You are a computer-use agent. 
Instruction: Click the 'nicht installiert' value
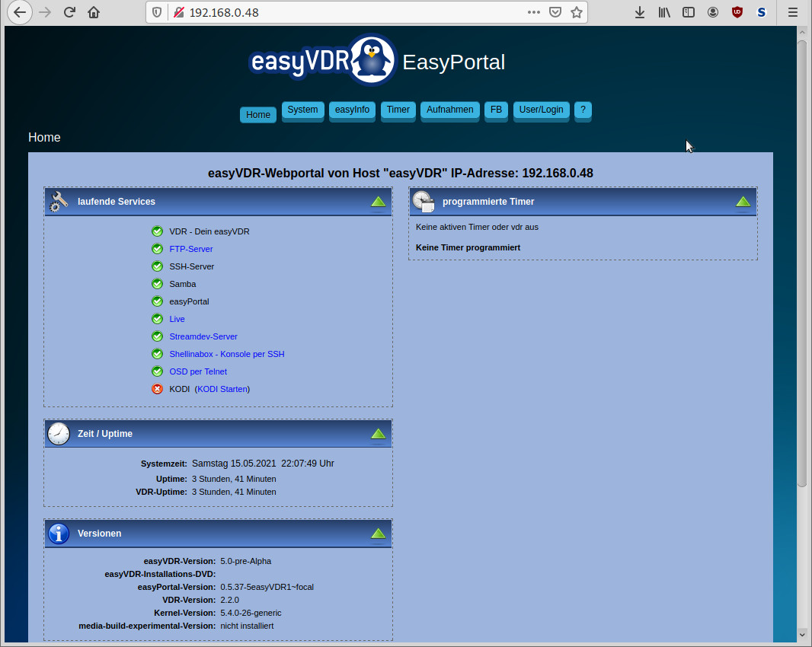(247, 626)
